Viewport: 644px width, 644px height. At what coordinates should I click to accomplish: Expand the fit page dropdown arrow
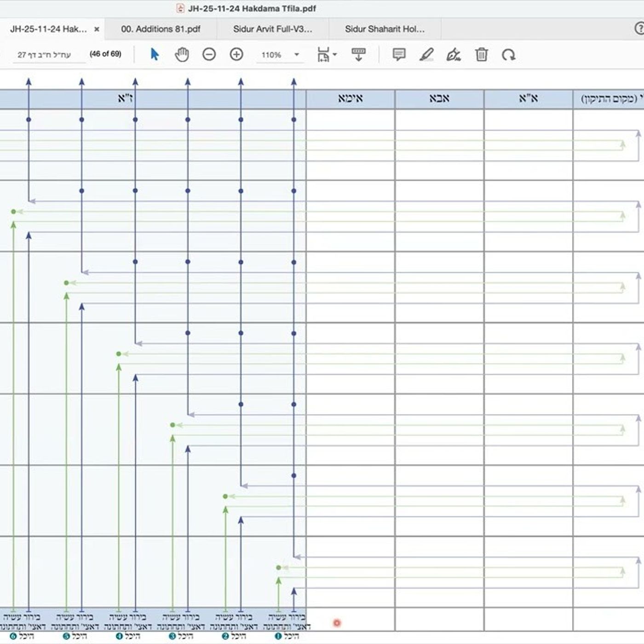tap(334, 54)
